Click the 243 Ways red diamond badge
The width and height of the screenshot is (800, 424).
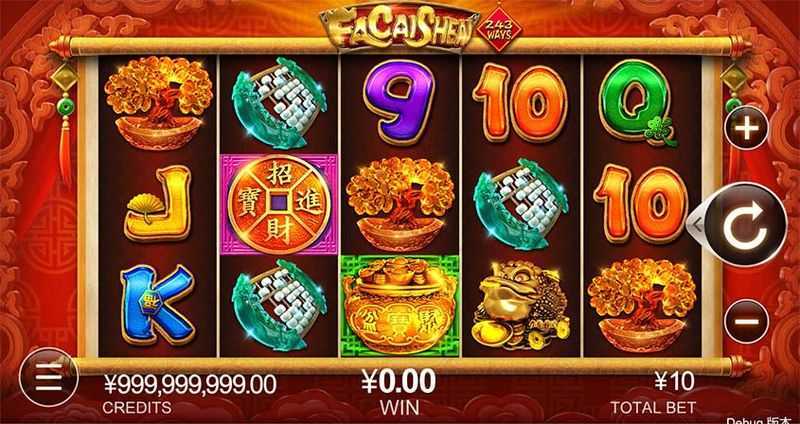[x=499, y=31]
